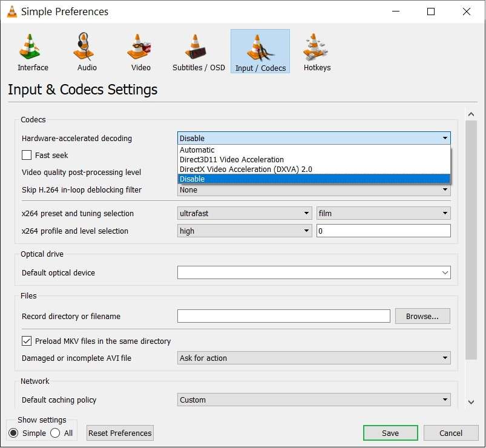Open Damaged or incomplete AVI file dropdown

point(314,358)
